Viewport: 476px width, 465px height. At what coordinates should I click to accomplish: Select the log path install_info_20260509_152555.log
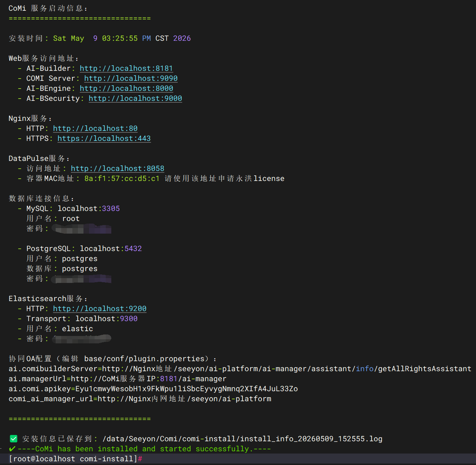(242, 439)
